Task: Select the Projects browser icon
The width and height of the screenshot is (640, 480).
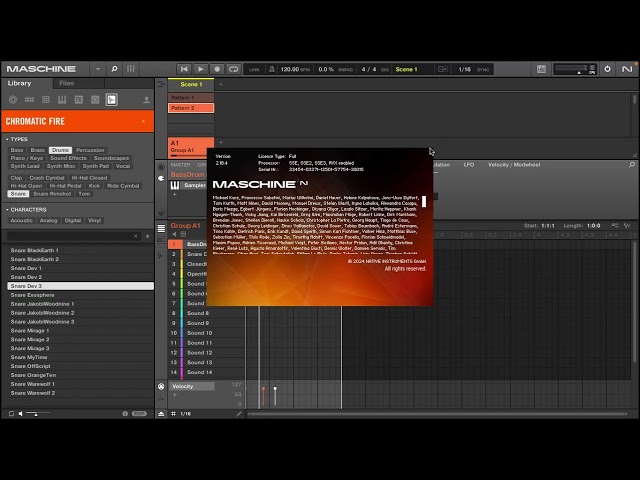Action: (13, 100)
